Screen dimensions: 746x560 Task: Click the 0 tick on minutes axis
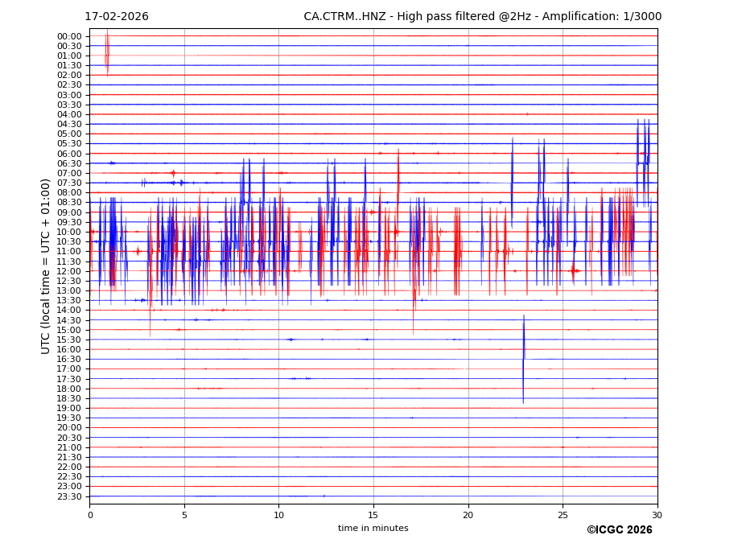click(90, 515)
